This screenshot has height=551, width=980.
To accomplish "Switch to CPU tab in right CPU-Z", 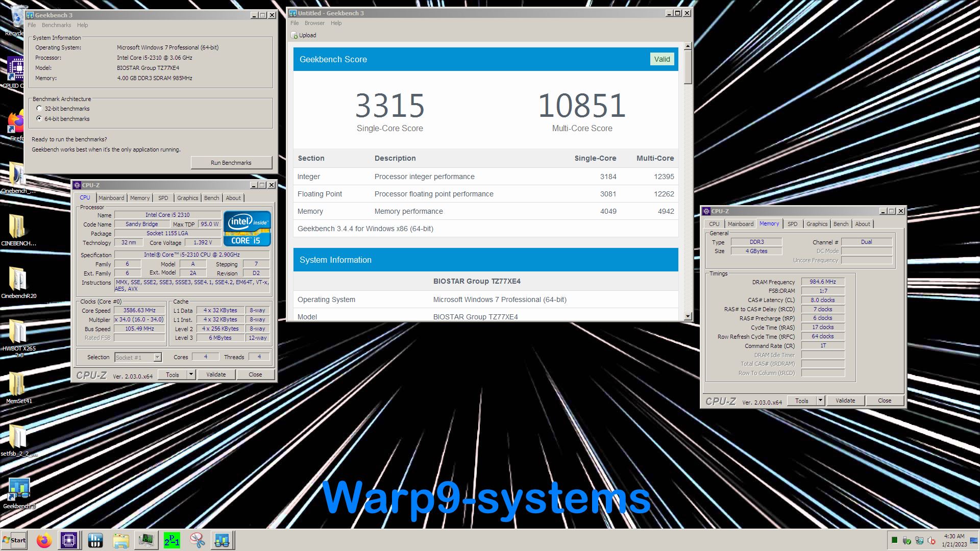I will click(x=714, y=224).
